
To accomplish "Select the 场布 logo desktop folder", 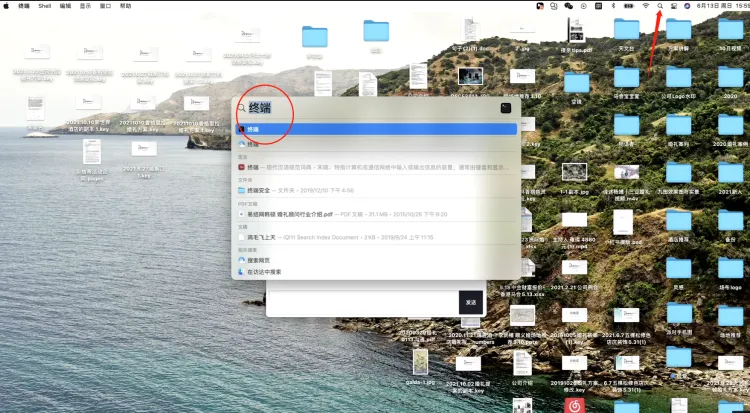I will (x=730, y=273).
